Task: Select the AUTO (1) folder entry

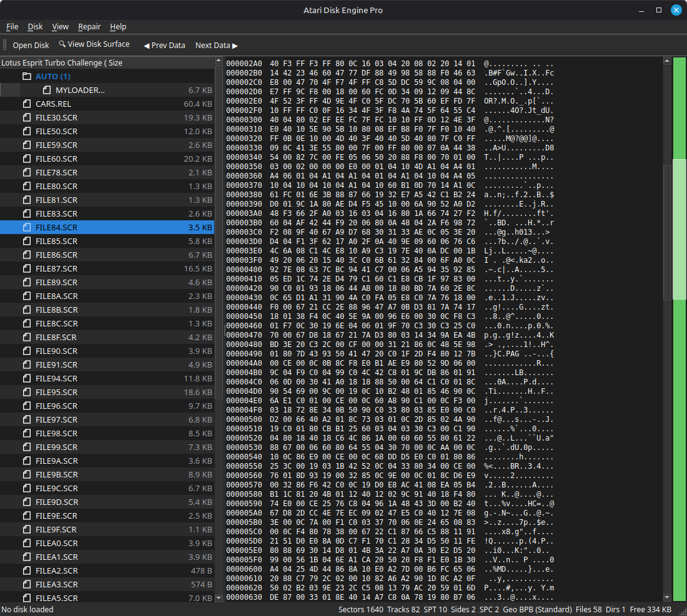Action: (x=52, y=76)
